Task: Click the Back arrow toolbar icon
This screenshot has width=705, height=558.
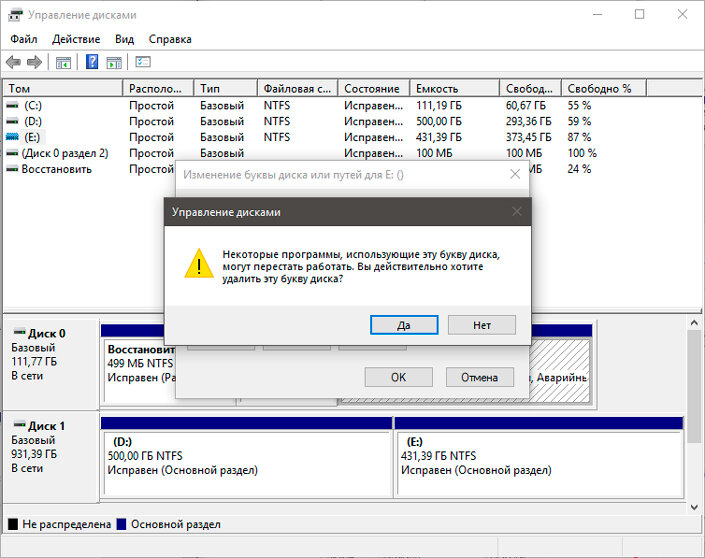Action: point(13,62)
